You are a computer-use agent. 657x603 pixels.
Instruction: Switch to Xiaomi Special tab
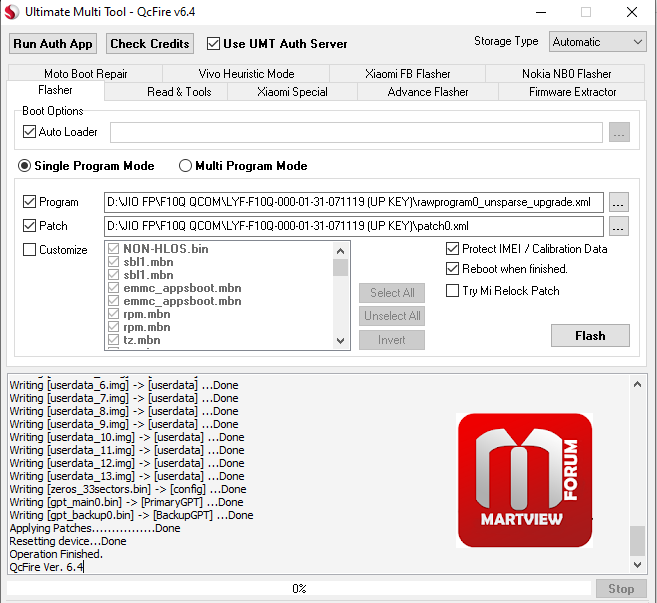coord(292,92)
